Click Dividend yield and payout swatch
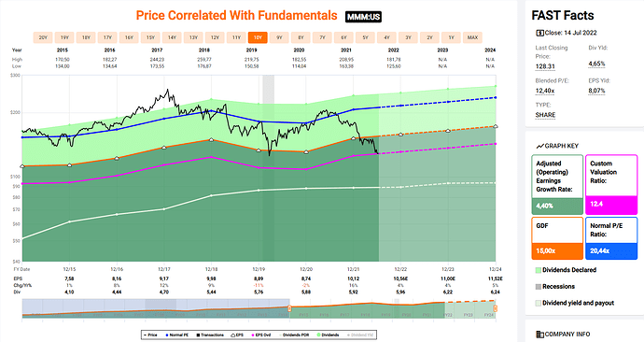The image size is (644, 342). pos(538,304)
